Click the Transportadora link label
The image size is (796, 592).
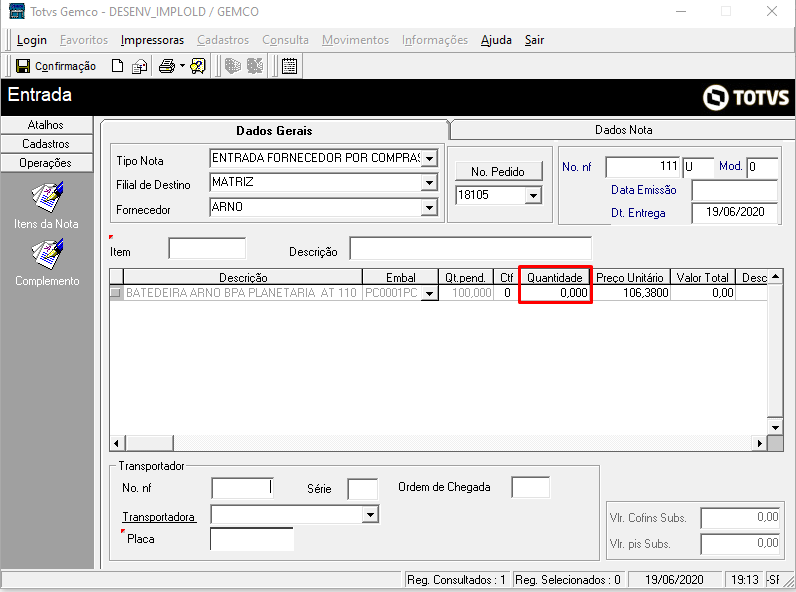(159, 517)
